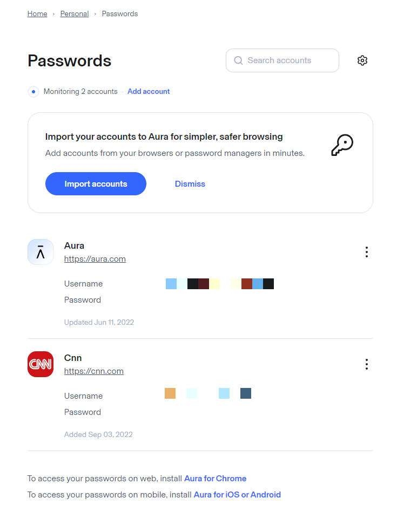Click the blue monitoring status dot
The image size is (417, 532).
pos(33,92)
